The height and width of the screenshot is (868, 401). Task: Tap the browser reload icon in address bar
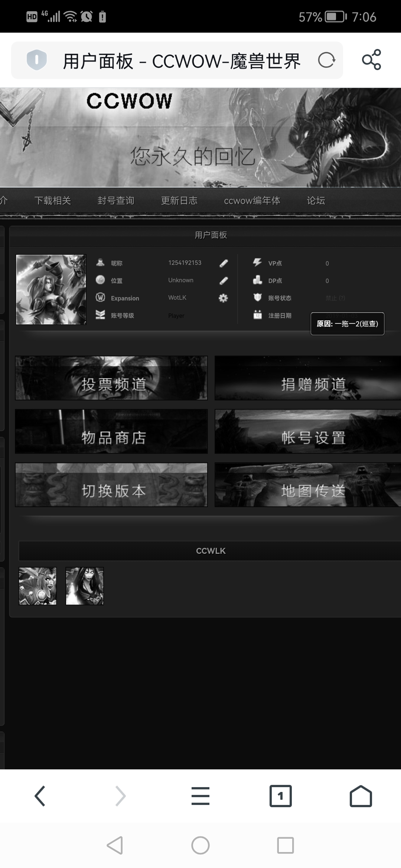(x=326, y=60)
